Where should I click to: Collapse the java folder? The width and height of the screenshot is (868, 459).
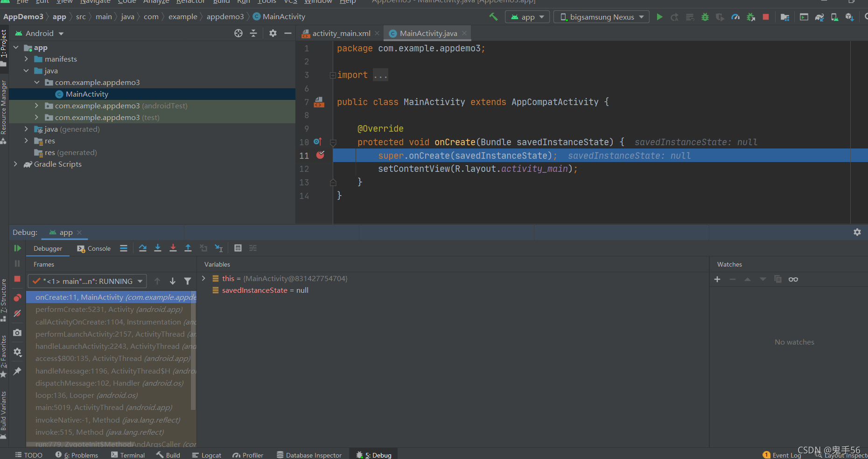26,71
